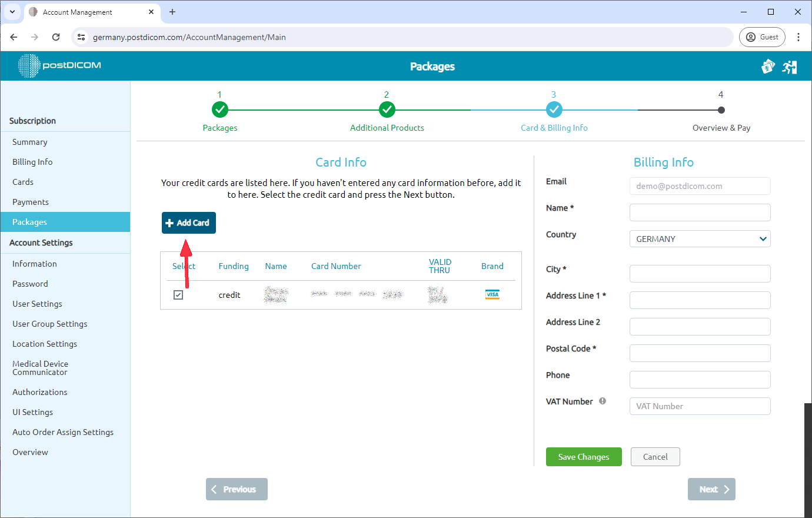Screen dimensions: 812x518
Task: Click the language selection icon in the header
Action: (768, 67)
